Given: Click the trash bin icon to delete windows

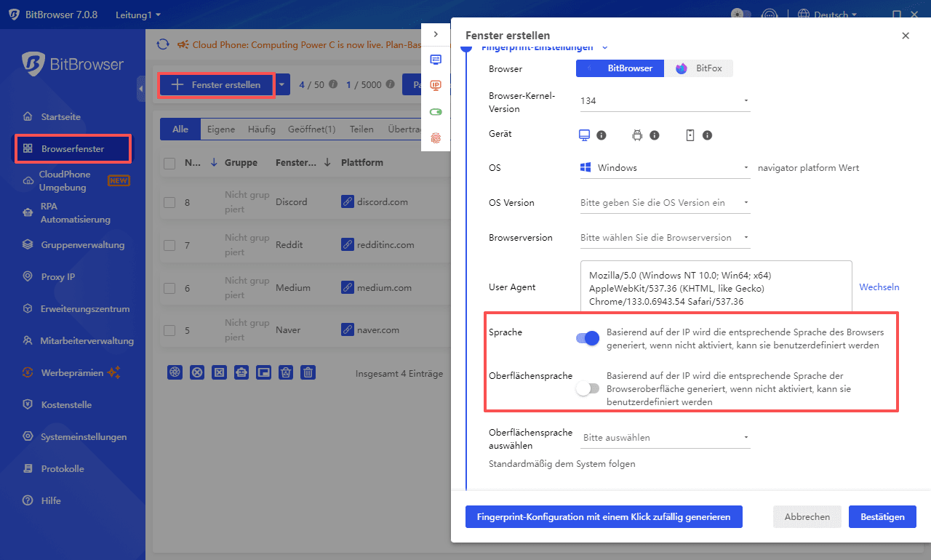Looking at the screenshot, I should click(308, 372).
